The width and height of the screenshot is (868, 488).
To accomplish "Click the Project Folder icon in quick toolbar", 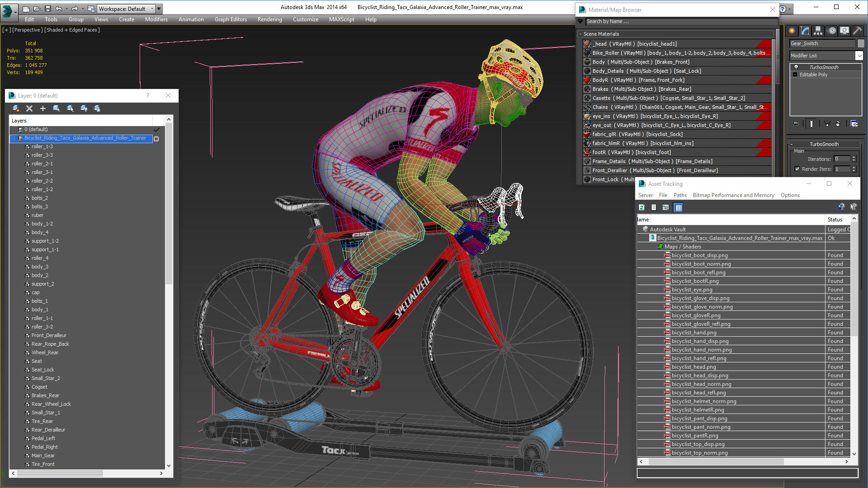I will pyautogui.click(x=91, y=9).
